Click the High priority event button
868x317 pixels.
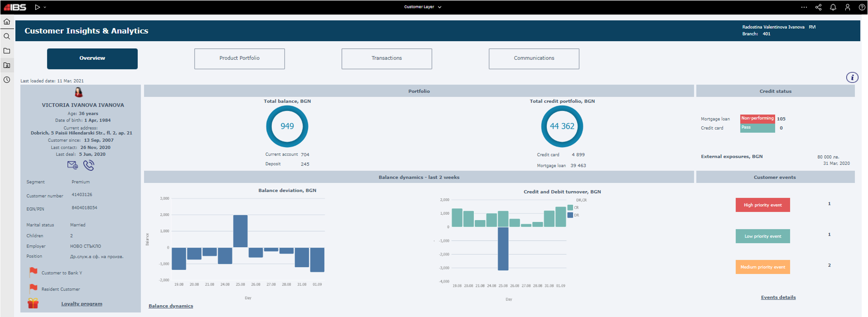(762, 205)
